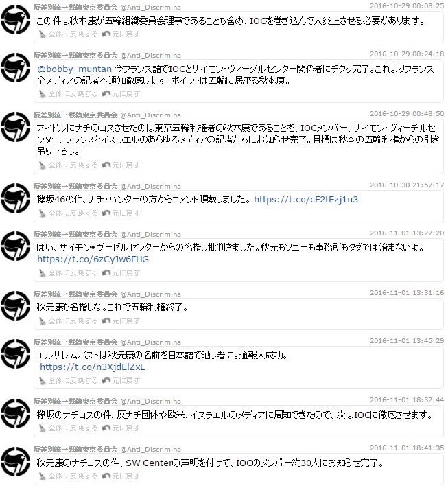Open the @bobby_muntan mention link
448x488 pixels.
pos(74,69)
